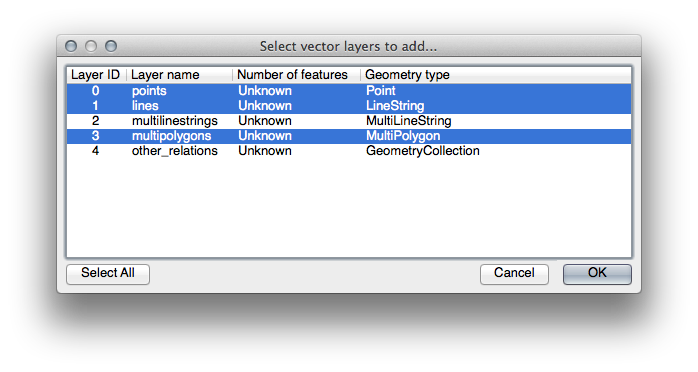Zoom the dialog with the third title-bar button
The height and width of the screenshot is (372, 698).
(x=111, y=46)
